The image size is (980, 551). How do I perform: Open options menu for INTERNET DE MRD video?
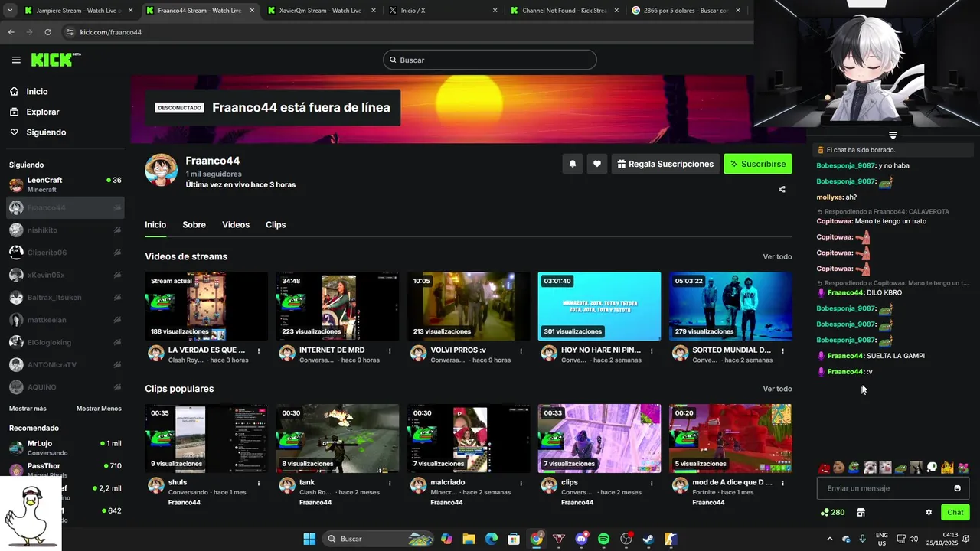tap(390, 350)
